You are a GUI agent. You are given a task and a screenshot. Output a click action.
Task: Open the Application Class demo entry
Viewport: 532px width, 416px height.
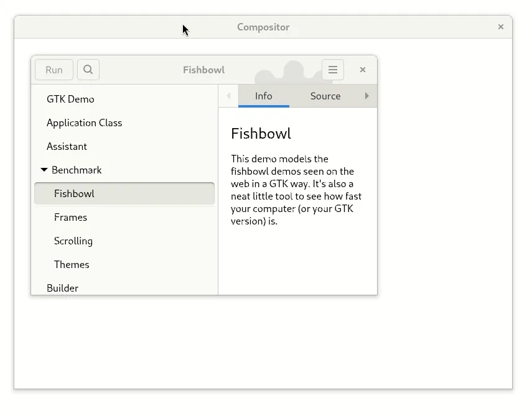pyautogui.click(x=84, y=122)
